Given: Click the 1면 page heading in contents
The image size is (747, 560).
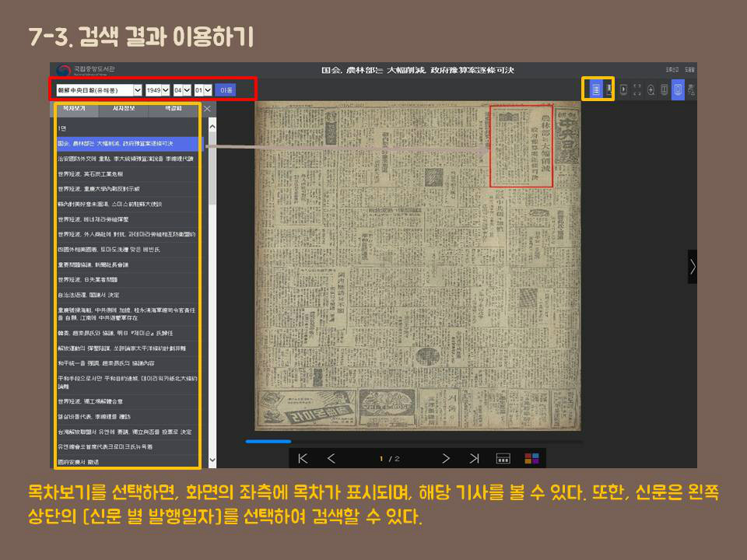Looking at the screenshot, I should pos(62,128).
